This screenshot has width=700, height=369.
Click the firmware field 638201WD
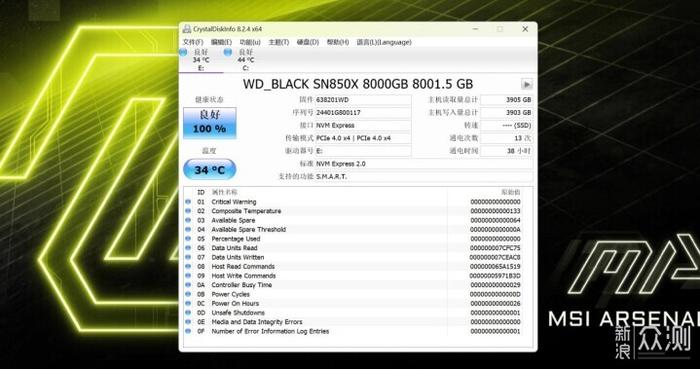[x=363, y=100]
